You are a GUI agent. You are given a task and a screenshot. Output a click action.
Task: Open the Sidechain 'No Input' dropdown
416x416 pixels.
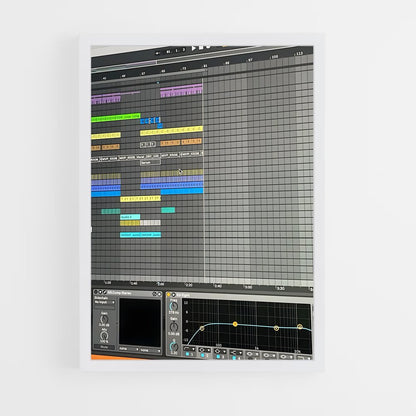[105, 302]
